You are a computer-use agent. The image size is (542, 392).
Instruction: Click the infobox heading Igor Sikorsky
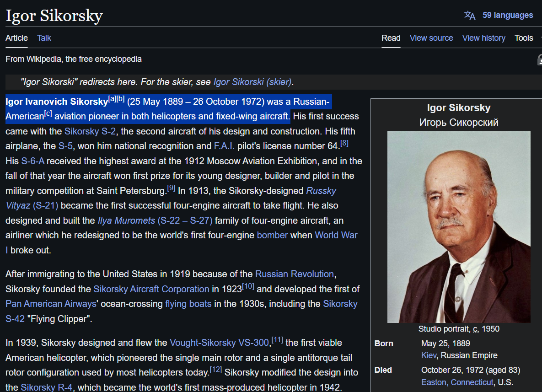[459, 108]
